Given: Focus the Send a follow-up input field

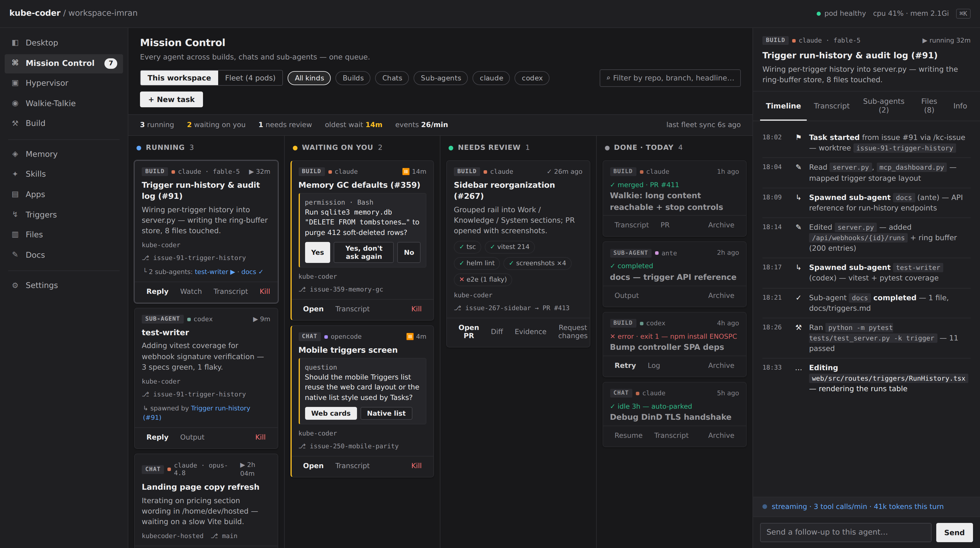Looking at the screenshot, I should (845, 533).
